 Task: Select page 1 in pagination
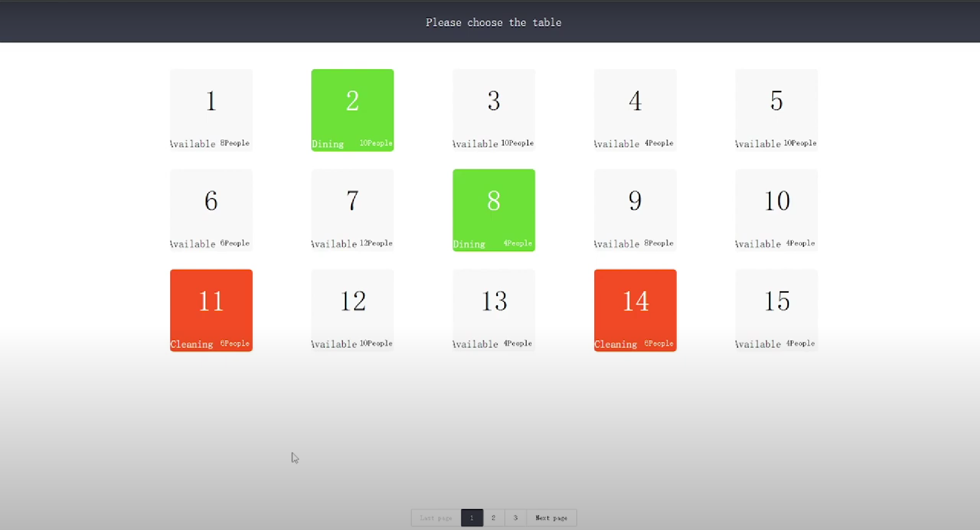pos(472,518)
